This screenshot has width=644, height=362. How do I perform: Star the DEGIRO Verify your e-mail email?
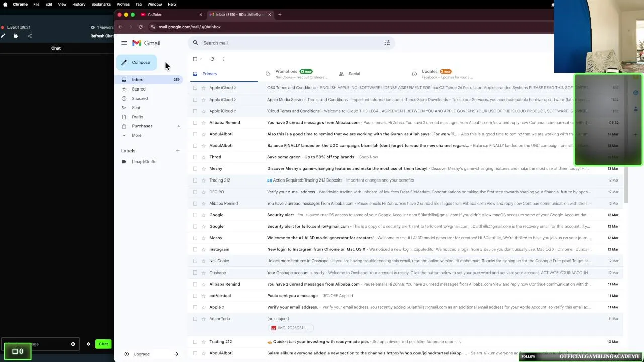point(204,192)
